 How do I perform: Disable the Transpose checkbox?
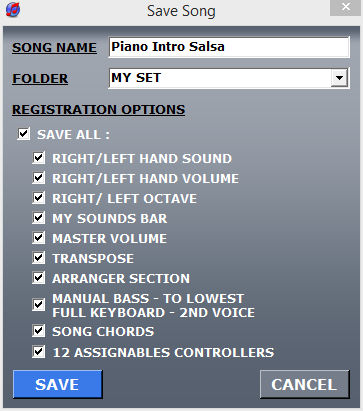coord(39,258)
